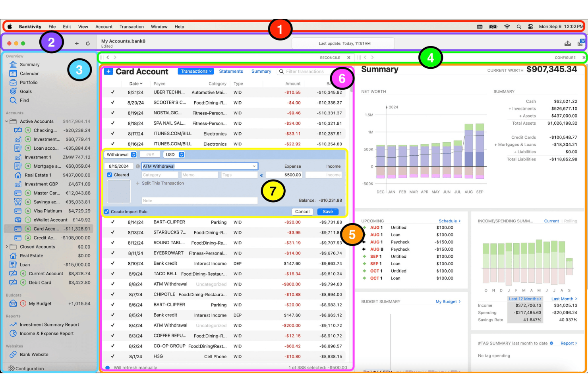The height and width of the screenshot is (392, 588).
Task: Click the tag summary settings gear
Action: point(551,343)
